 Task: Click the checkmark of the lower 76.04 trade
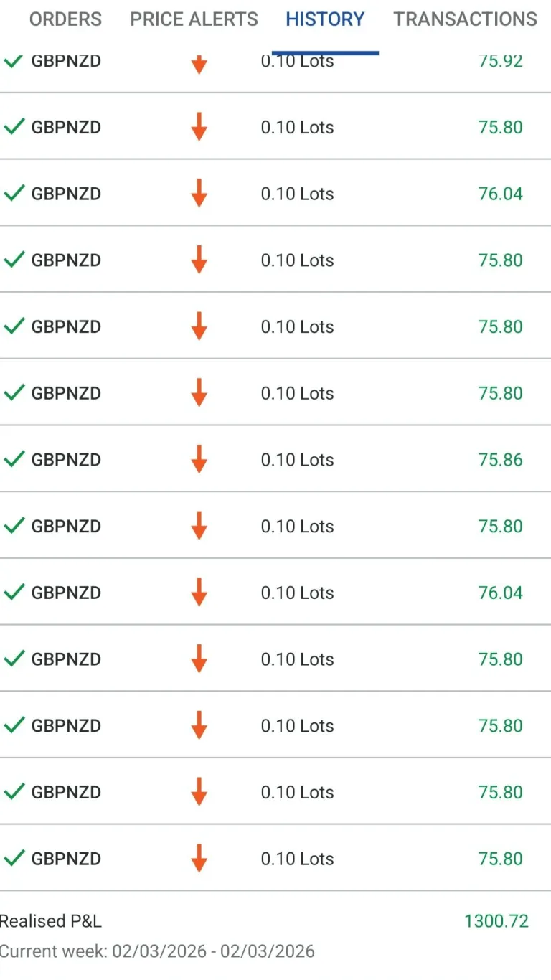tap(14, 592)
